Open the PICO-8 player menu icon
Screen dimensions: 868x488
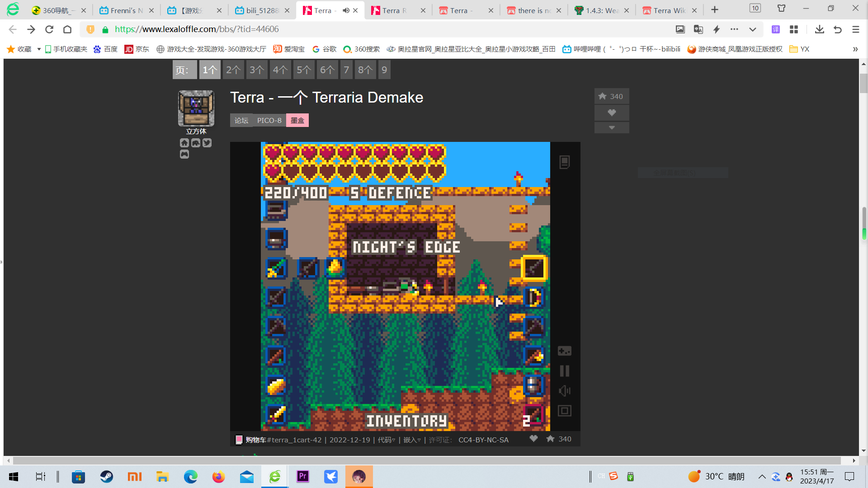(x=564, y=162)
